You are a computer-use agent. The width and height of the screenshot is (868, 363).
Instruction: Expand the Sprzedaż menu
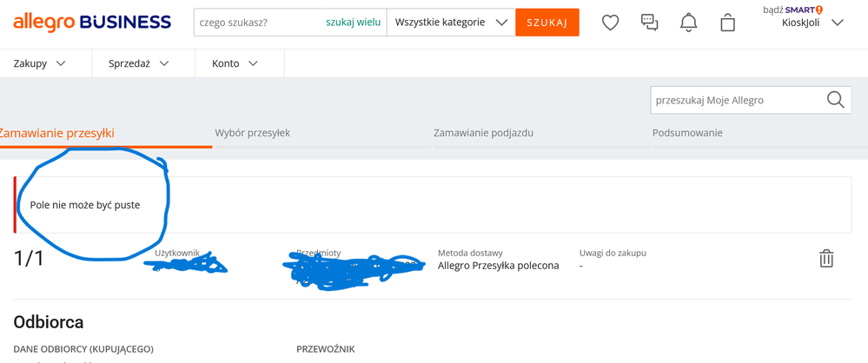point(138,63)
